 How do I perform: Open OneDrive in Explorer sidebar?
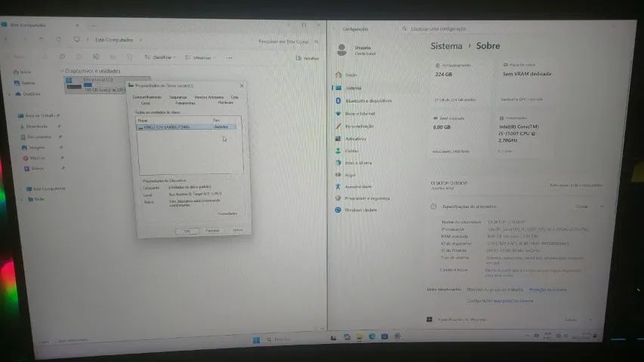tap(28, 94)
